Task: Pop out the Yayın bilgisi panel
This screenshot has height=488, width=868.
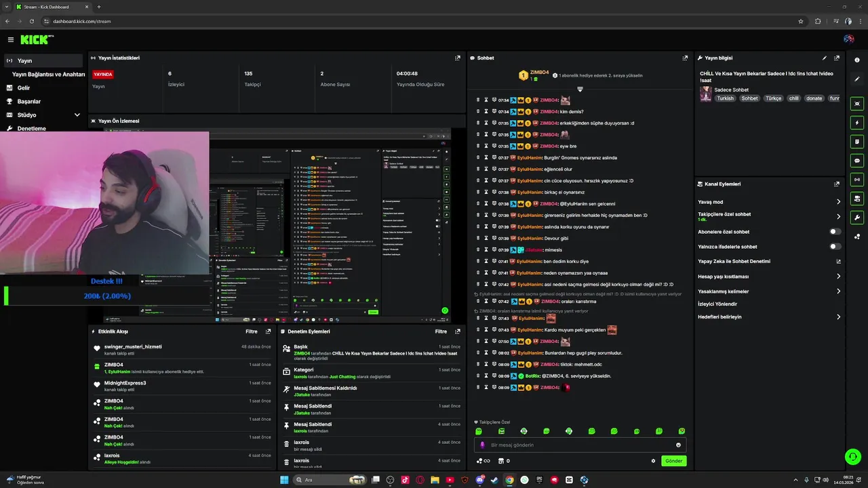Action: (x=837, y=58)
